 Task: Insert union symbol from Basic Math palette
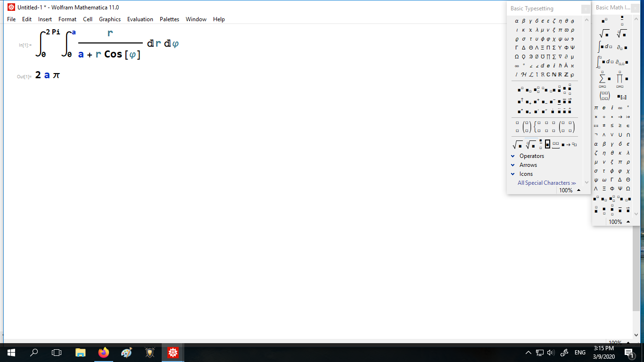[620, 135]
